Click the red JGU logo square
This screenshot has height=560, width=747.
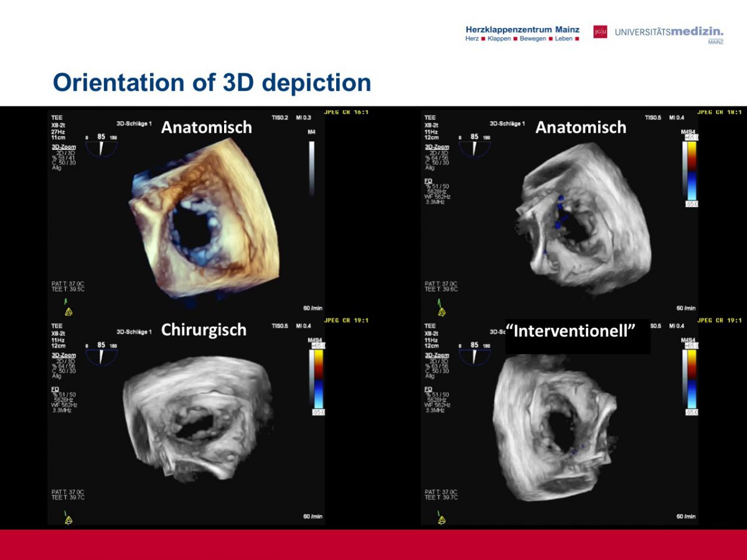600,32
